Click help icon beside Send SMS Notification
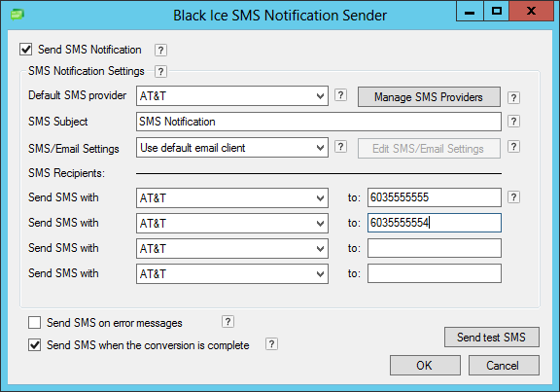 160,50
